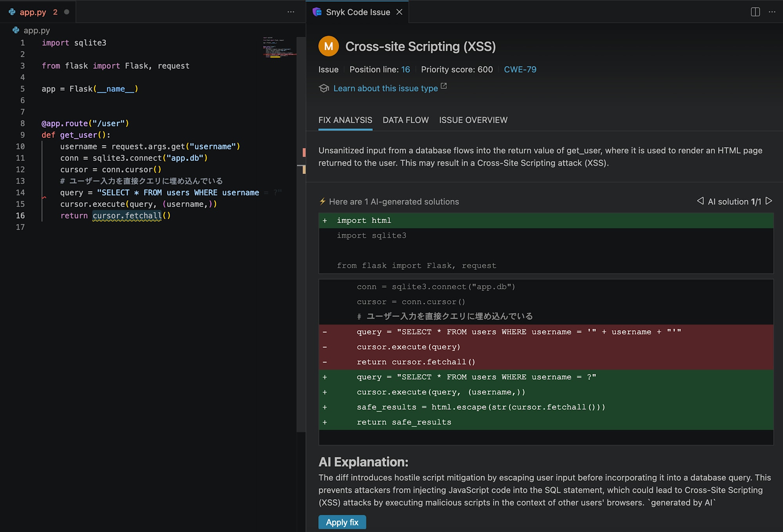This screenshot has width=783, height=532.
Task: Click the 'def get_user():' line
Action: (76, 135)
